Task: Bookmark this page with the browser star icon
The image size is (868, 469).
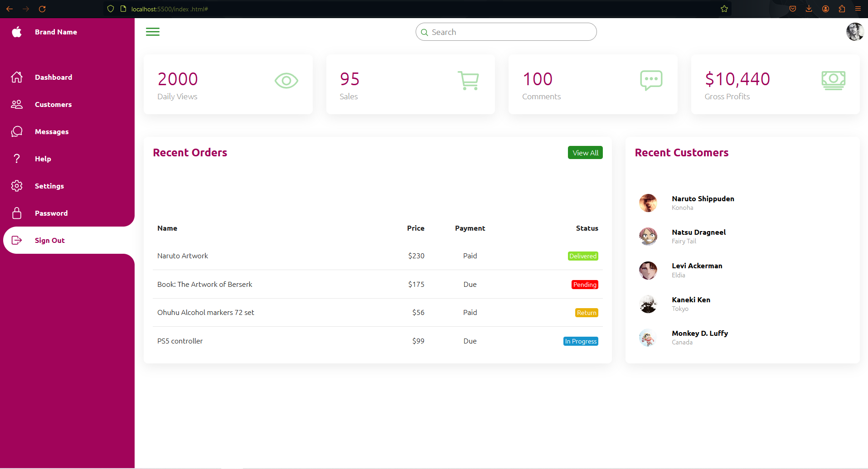Action: pyautogui.click(x=724, y=9)
